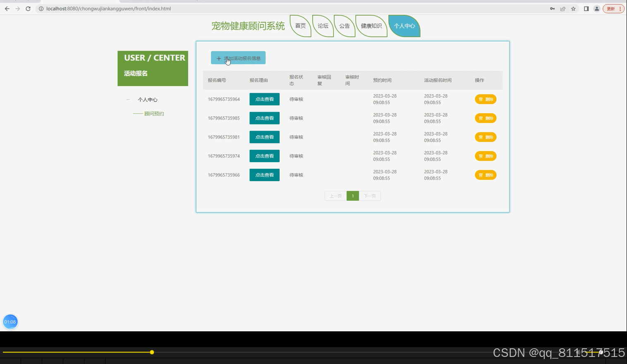Screen dimensions: 627x364
Task: Click registration number 1679965735985
Action: tap(224, 118)
